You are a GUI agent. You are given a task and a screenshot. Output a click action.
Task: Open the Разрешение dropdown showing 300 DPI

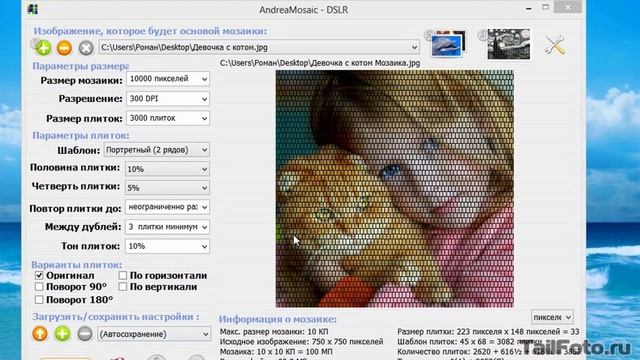168,99
